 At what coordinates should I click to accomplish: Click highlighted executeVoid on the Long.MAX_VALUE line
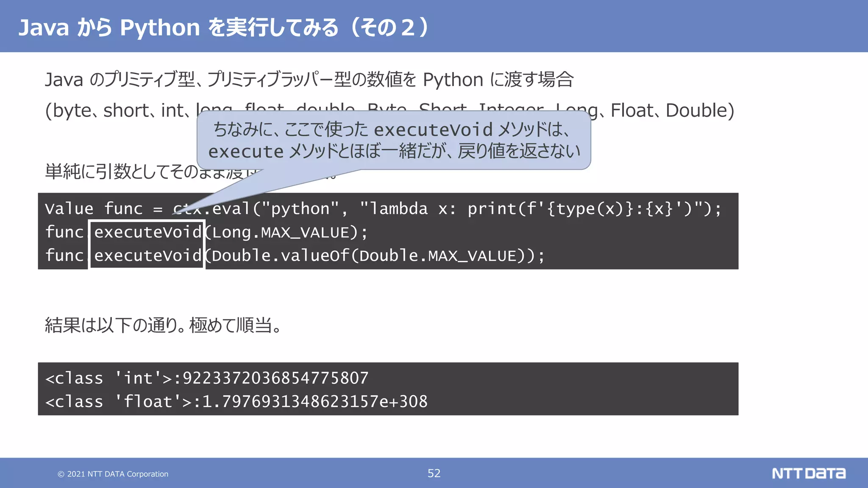click(147, 232)
